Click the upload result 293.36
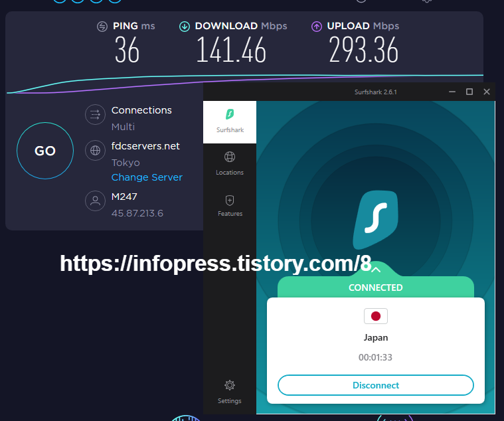Viewport: 504px width, 421px height. point(363,50)
